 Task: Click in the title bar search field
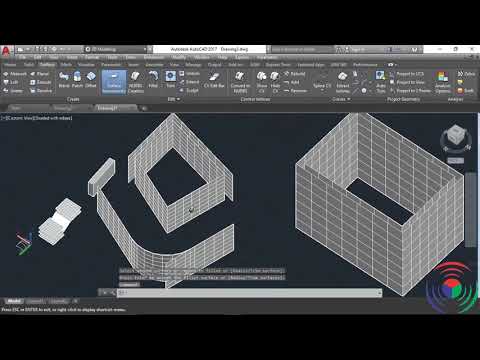[x=302, y=49]
